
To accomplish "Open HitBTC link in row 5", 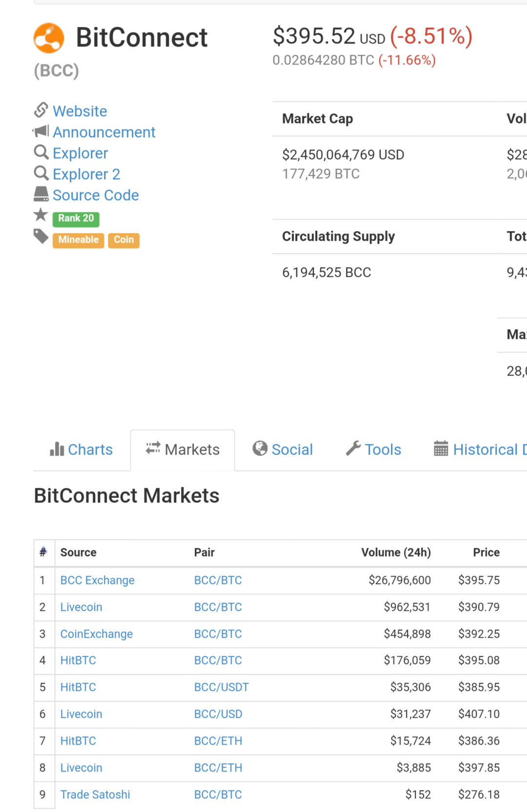I will (78, 687).
